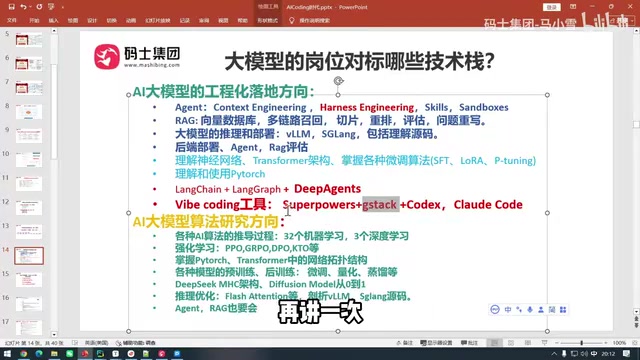Open the 审阅 Review ribbon tab

point(204,20)
